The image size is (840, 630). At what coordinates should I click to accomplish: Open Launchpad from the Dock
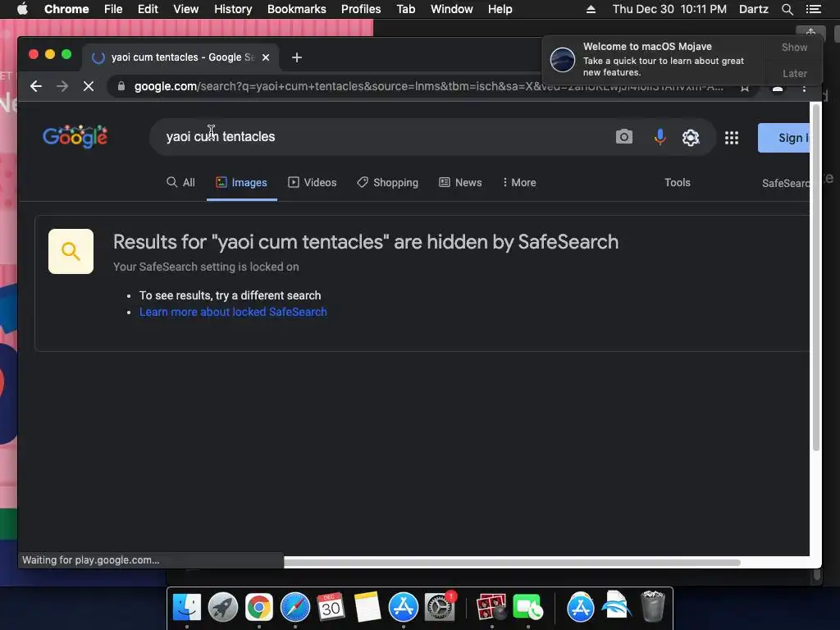pos(223,608)
